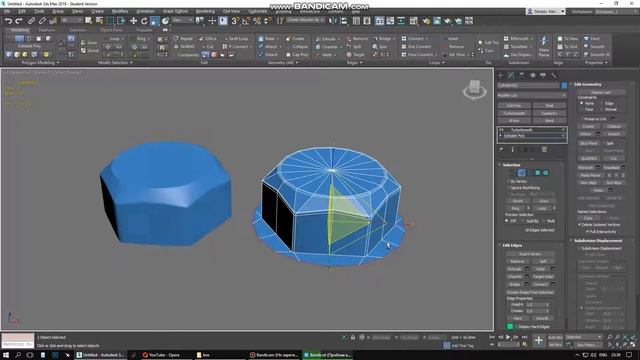The height and width of the screenshot is (360, 640).
Task: Open the Utilities panel wrench icon
Action: [554, 75]
